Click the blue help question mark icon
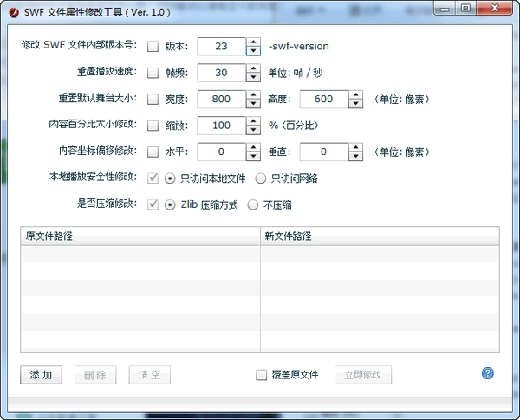Screen dimensions: 520x420 click(x=487, y=373)
